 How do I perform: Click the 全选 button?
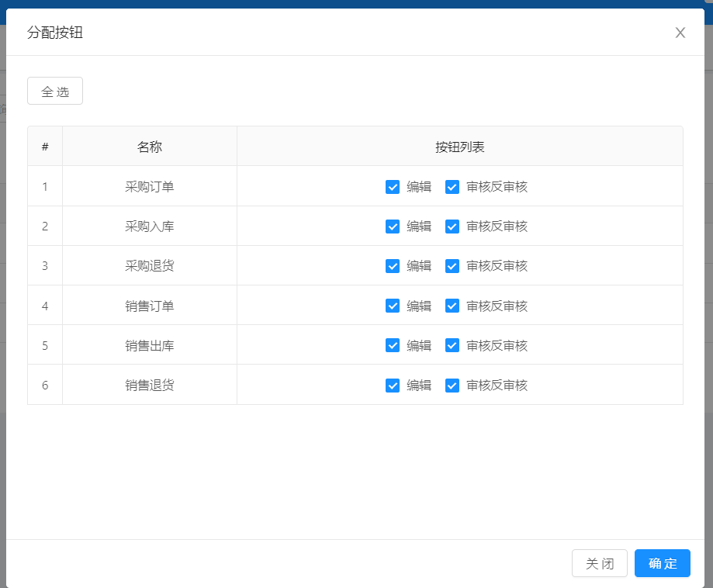(55, 91)
